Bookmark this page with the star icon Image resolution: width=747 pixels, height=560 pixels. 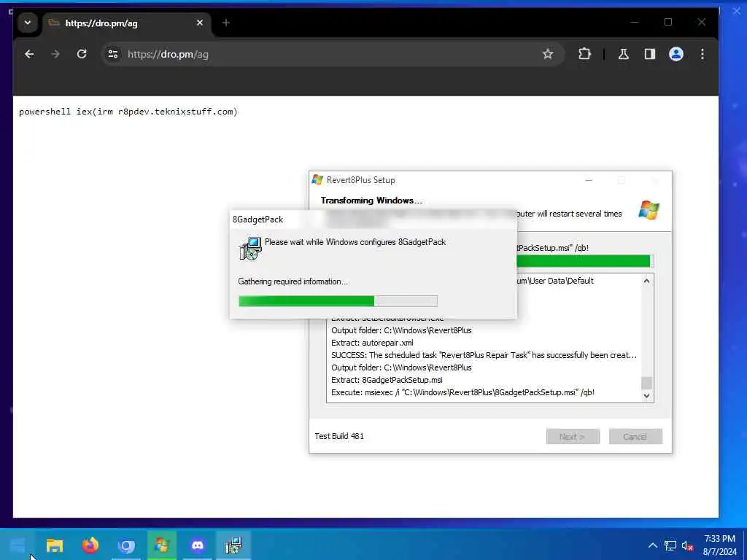pos(548,54)
